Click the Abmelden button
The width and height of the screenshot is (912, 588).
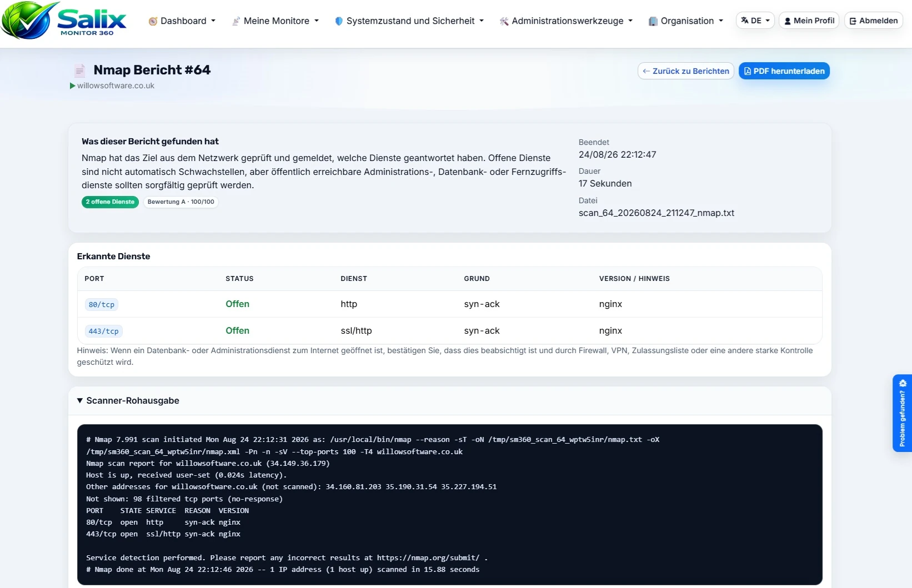[874, 21]
